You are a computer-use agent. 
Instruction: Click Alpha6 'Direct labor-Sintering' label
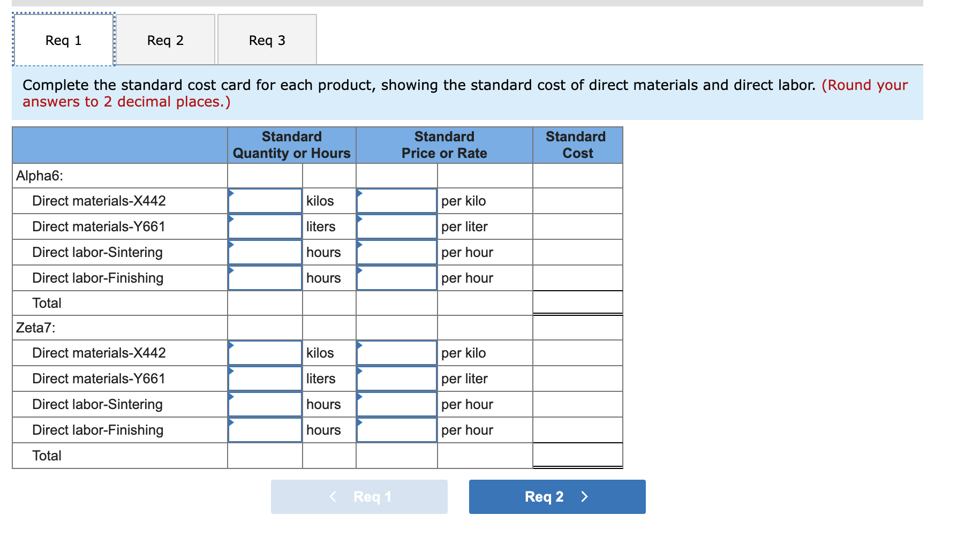pos(97,252)
